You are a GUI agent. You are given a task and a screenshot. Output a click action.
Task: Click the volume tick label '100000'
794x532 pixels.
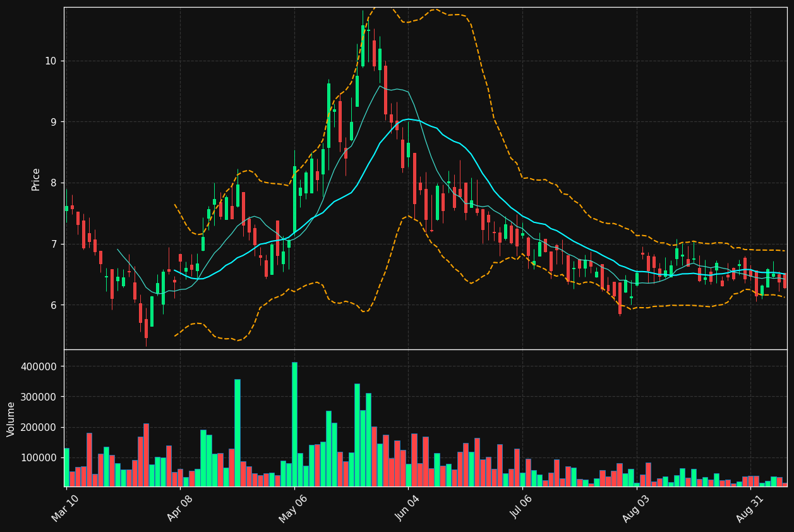pos(39,457)
